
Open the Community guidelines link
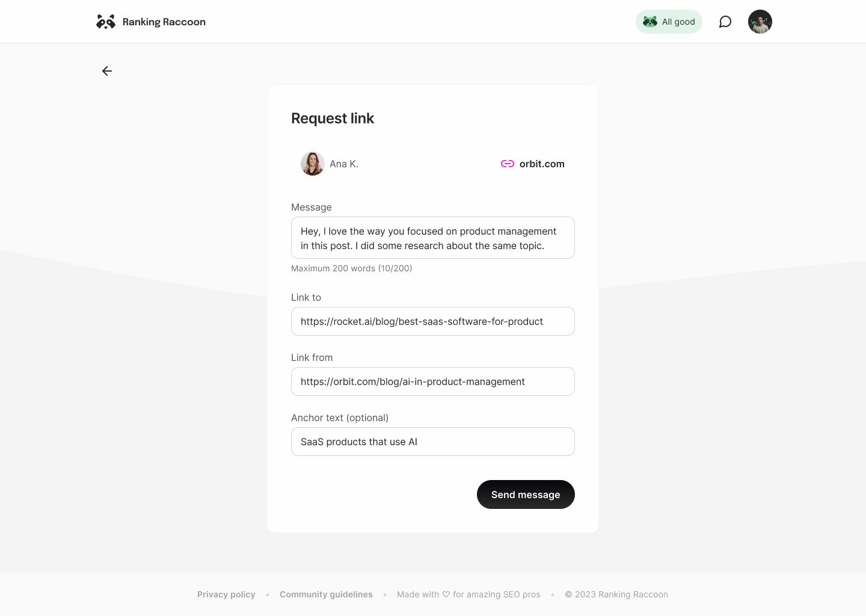tap(326, 594)
